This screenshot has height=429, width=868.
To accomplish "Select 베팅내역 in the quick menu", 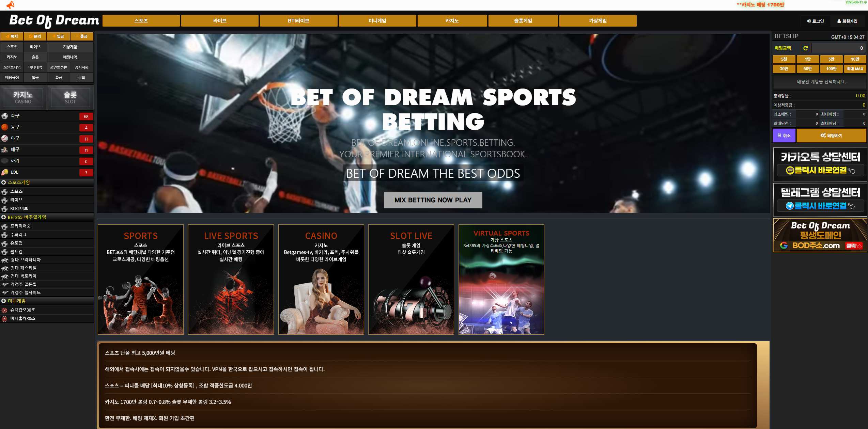I will pos(70,57).
